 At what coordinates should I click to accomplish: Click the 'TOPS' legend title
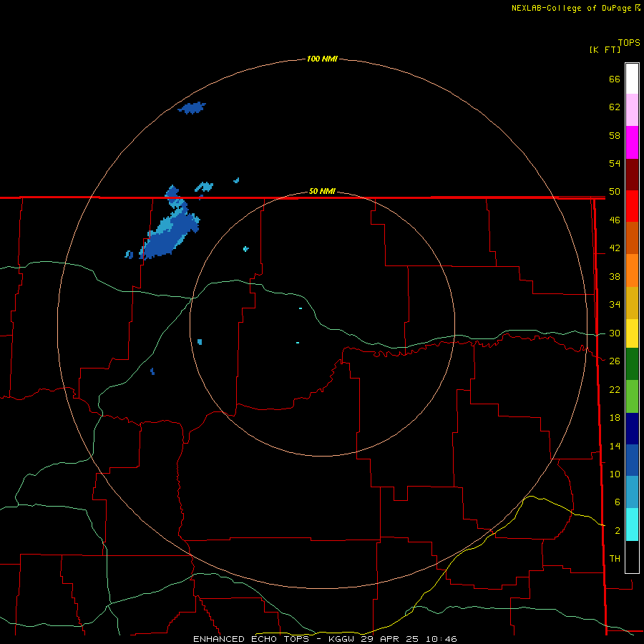[x=629, y=43]
